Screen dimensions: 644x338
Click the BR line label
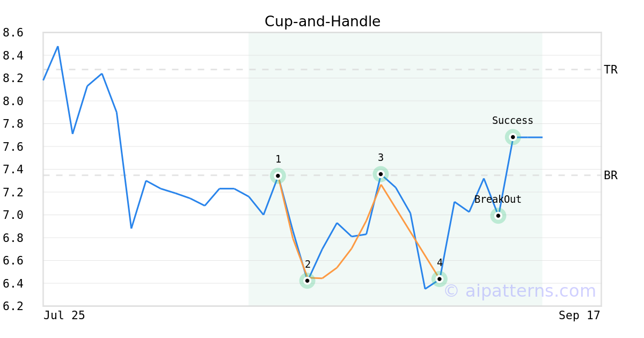pyautogui.click(x=611, y=175)
